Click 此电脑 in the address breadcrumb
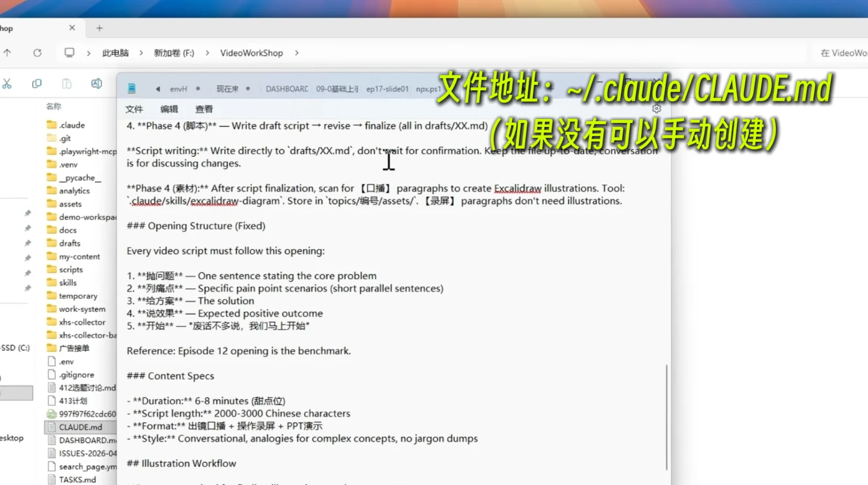Screen dimensions: 868x485 pos(115,53)
